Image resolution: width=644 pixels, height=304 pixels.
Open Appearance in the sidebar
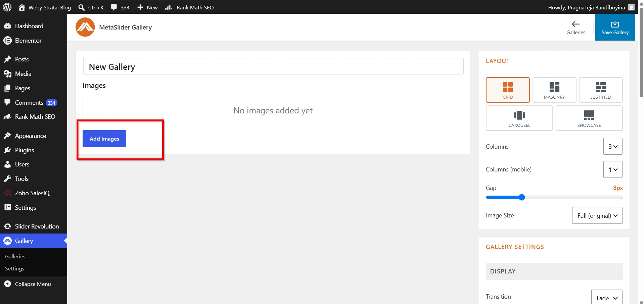click(34, 136)
